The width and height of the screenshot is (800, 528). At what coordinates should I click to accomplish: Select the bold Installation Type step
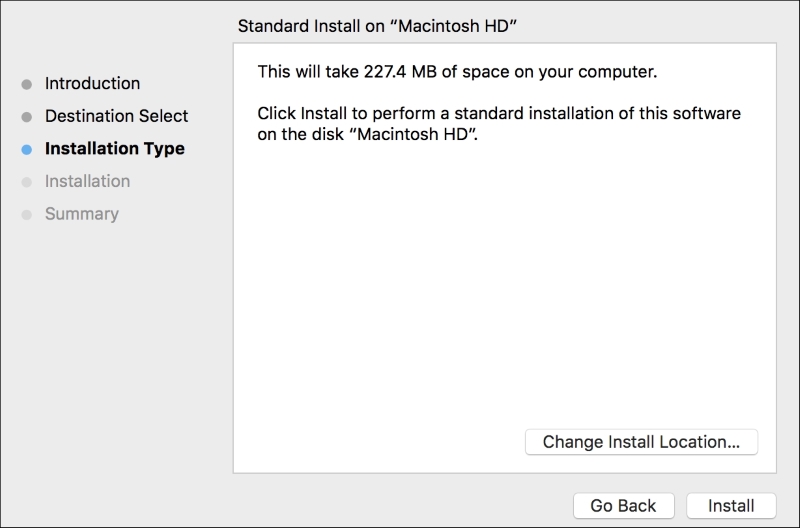[114, 149]
